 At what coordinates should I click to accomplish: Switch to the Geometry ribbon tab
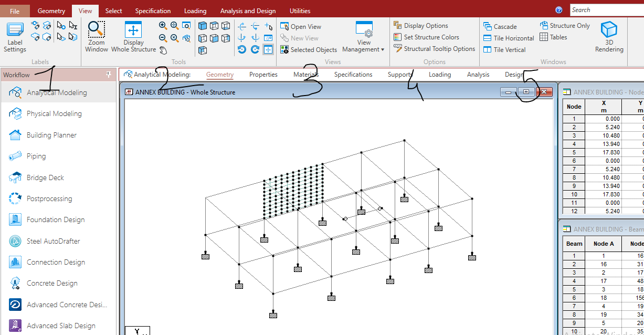pyautogui.click(x=51, y=10)
